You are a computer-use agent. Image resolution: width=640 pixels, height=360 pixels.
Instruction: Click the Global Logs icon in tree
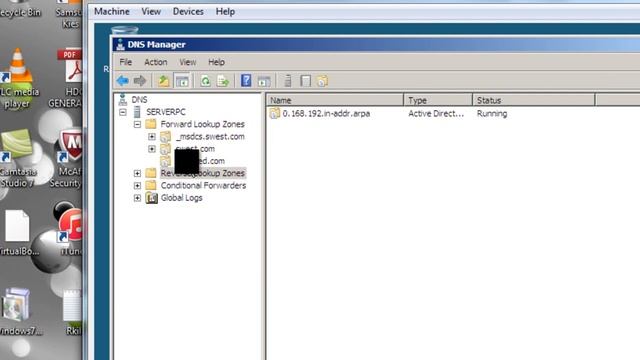click(x=151, y=198)
